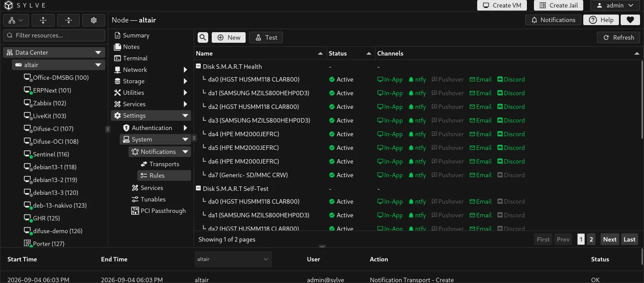Click the Create Jail button
The image size is (644, 283).
click(x=559, y=5)
